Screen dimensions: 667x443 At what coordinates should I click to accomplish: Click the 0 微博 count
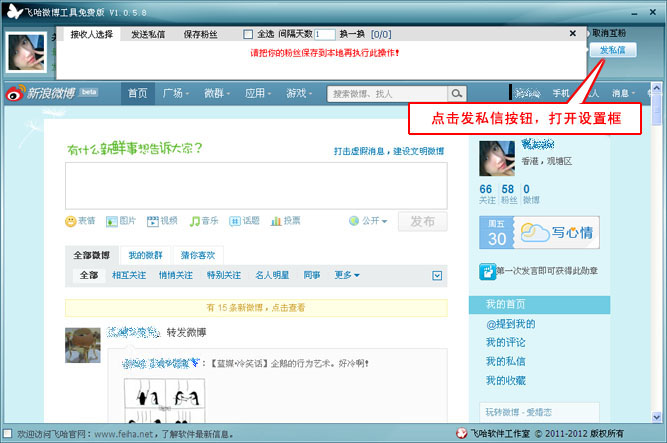click(x=531, y=194)
